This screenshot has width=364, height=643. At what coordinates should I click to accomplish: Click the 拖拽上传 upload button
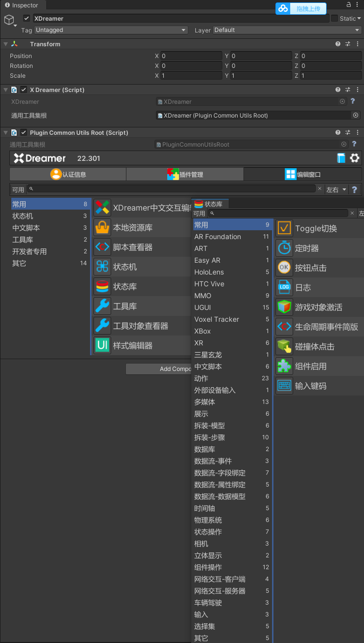(x=301, y=8)
